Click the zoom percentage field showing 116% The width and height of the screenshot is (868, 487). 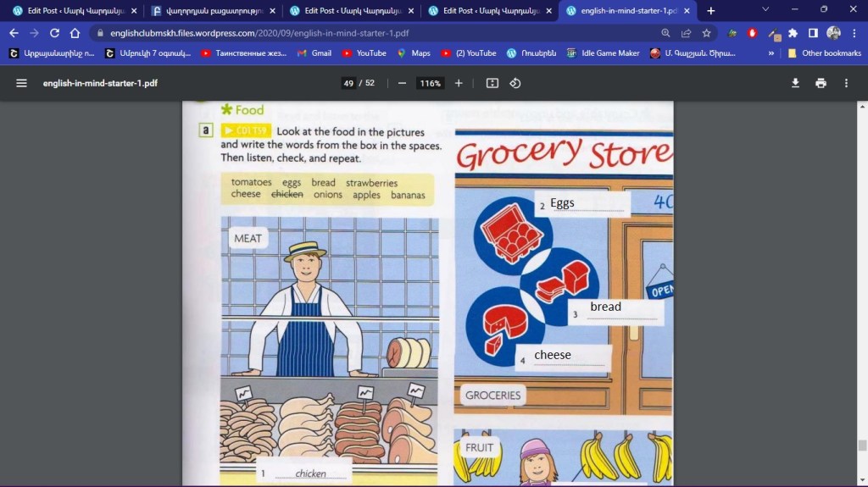pyautogui.click(x=430, y=83)
